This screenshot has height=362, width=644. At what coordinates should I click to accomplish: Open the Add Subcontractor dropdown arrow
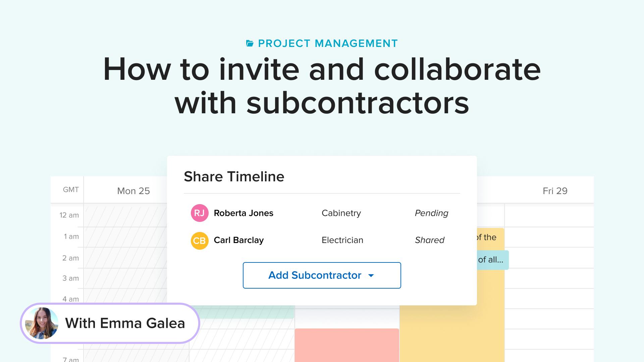(371, 276)
